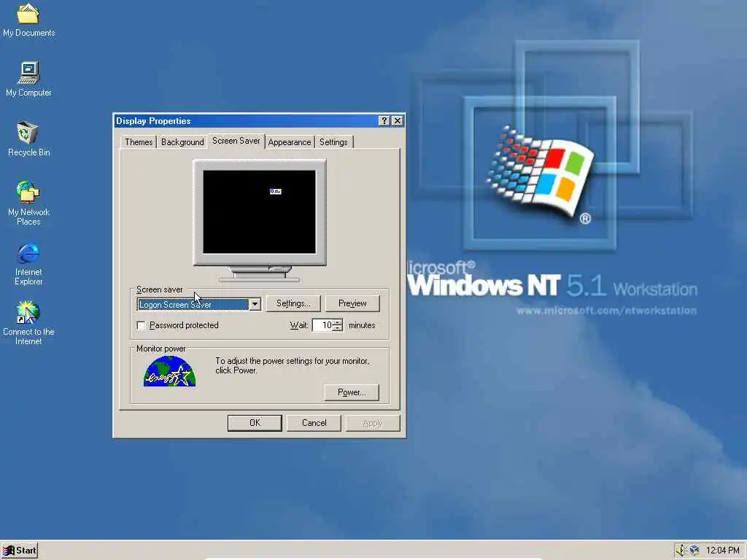
Task: Switch to the Appearance tab
Action: coord(289,142)
